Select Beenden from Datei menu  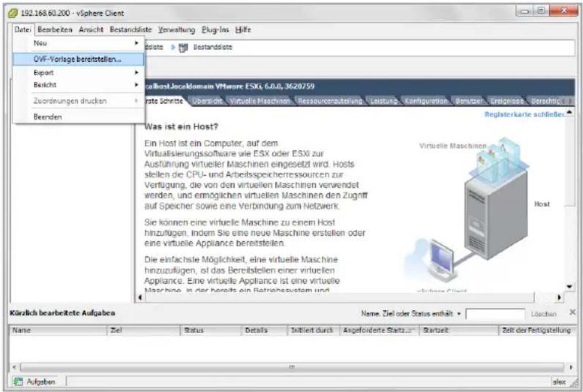pyautogui.click(x=79, y=117)
